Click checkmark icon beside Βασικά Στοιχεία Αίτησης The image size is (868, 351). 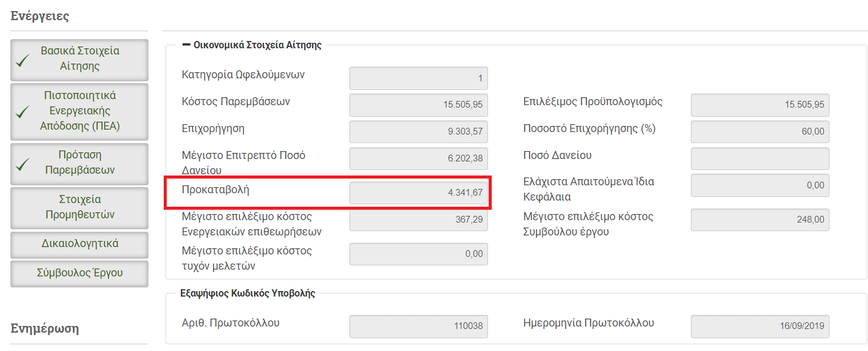[x=23, y=60]
